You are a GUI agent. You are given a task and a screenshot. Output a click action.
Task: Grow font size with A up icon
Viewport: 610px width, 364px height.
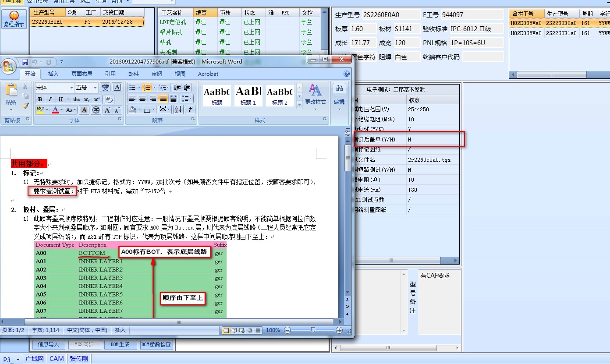point(107,110)
